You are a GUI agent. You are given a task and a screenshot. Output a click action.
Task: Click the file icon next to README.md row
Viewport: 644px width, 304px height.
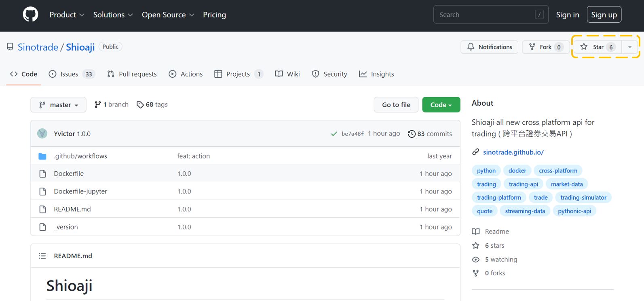42,209
